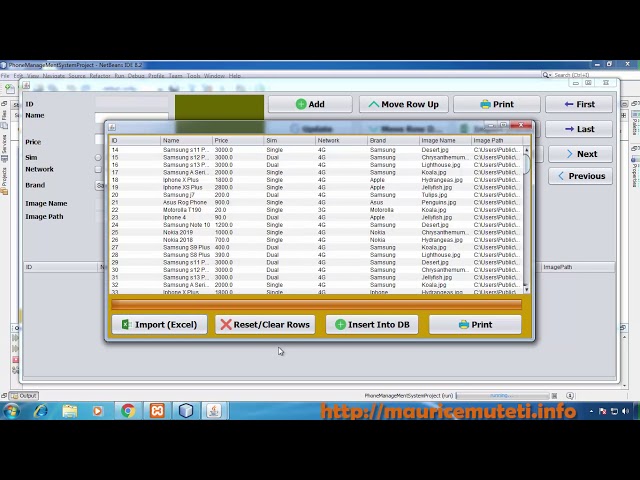The width and height of the screenshot is (640, 480).
Task: Click Print button in import dialog
Action: pos(475,324)
